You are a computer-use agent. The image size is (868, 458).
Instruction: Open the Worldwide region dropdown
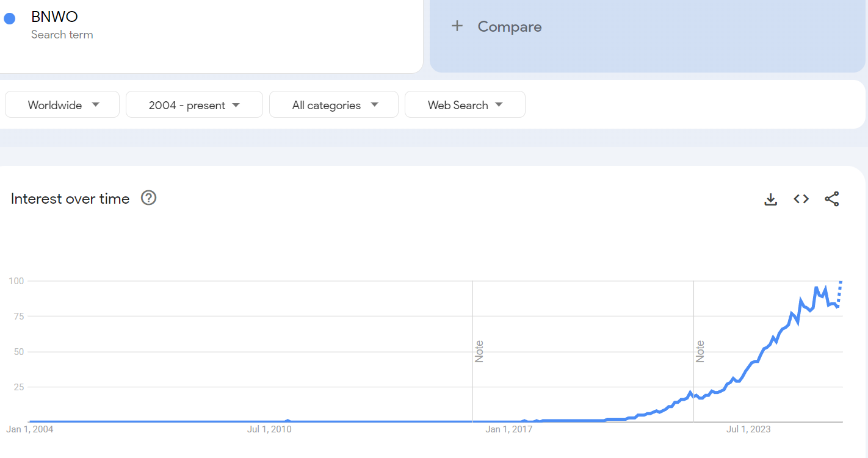62,105
